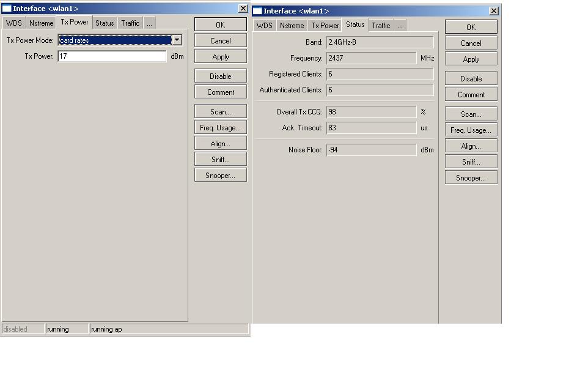Select 'running' status bar entry

point(67,329)
